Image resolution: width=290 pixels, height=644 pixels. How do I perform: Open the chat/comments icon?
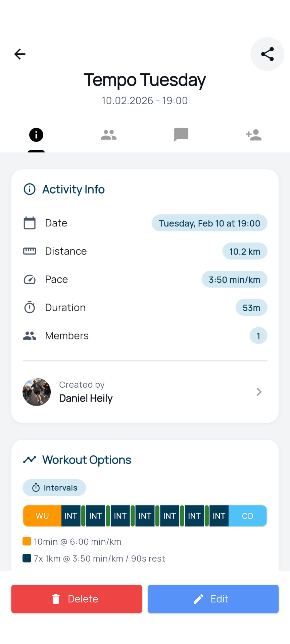click(x=181, y=135)
